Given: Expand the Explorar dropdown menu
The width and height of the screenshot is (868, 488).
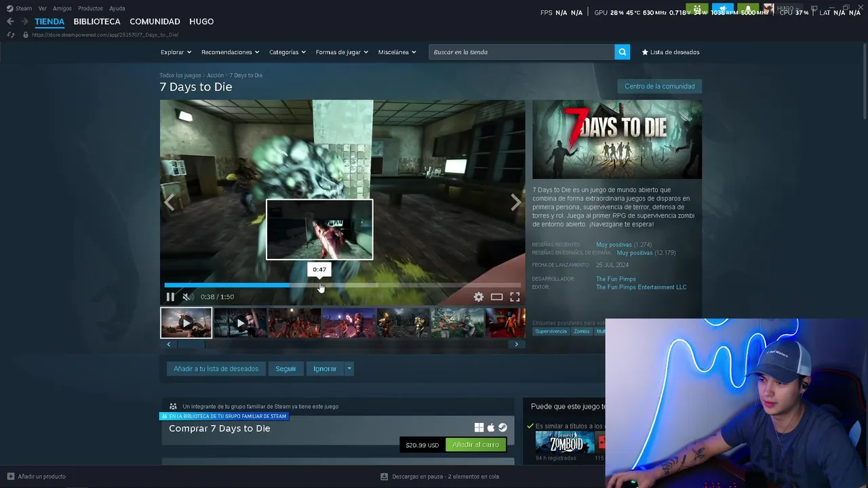Looking at the screenshot, I should [176, 52].
